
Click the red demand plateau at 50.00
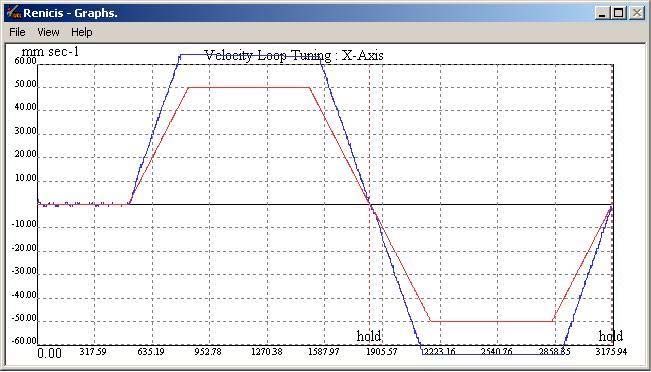point(249,87)
